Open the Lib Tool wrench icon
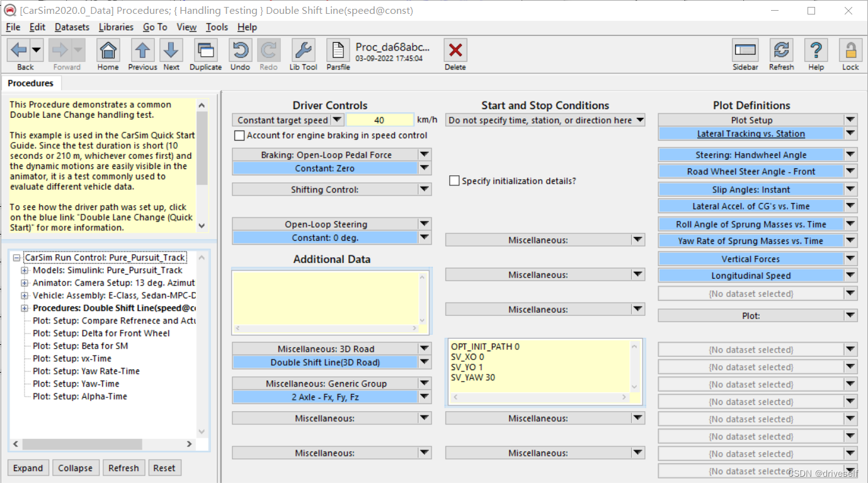The width and height of the screenshot is (868, 483). pyautogui.click(x=304, y=50)
